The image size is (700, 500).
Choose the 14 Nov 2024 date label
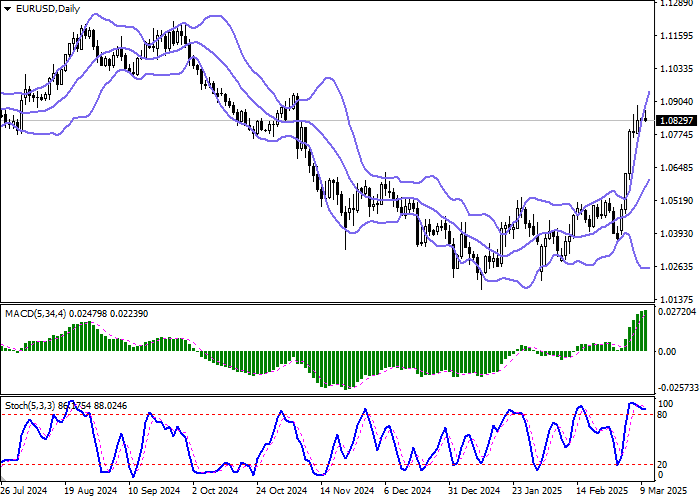pos(346,491)
